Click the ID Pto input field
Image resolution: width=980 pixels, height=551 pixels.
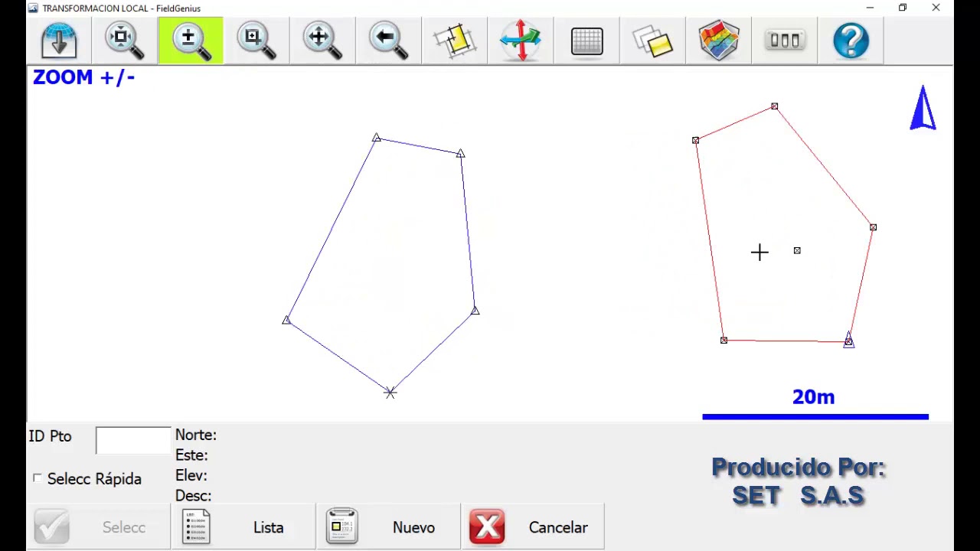pos(133,440)
